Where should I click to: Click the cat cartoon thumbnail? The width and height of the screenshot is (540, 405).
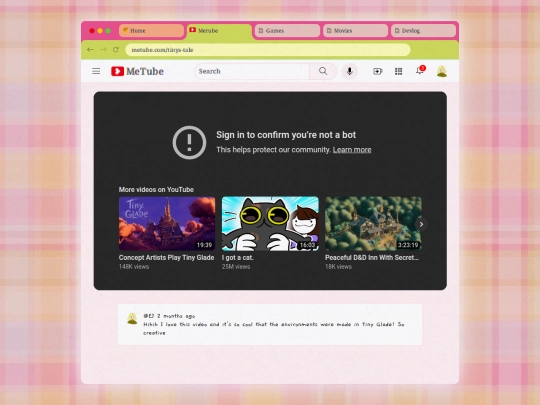(x=270, y=224)
